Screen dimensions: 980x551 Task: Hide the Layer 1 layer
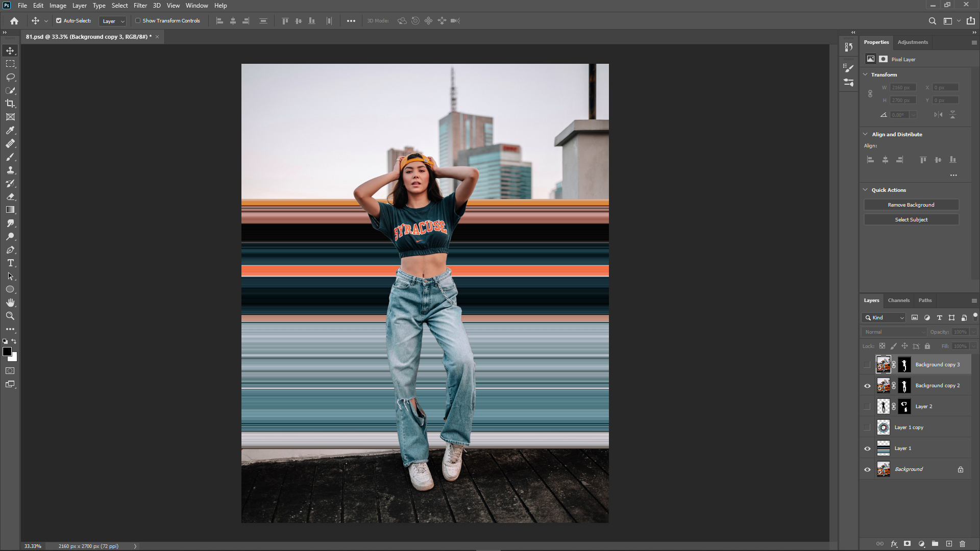point(867,448)
